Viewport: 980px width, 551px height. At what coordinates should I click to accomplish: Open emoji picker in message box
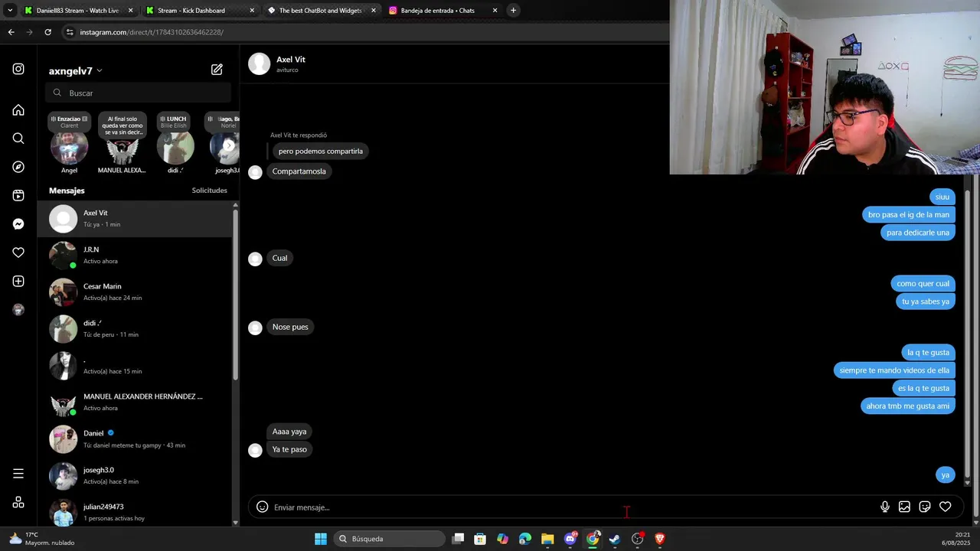262,507
